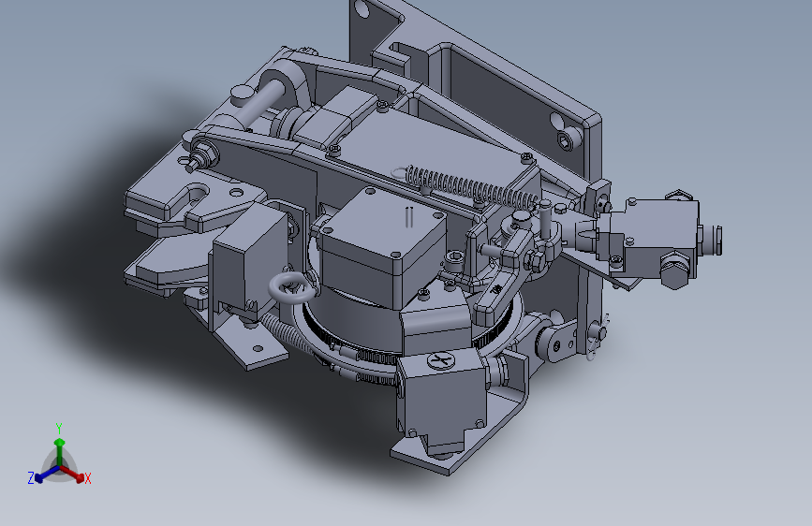Viewport: 812px width, 526px height.
Task: Select the Phillips-head screw on the front box
Action: coord(441,359)
